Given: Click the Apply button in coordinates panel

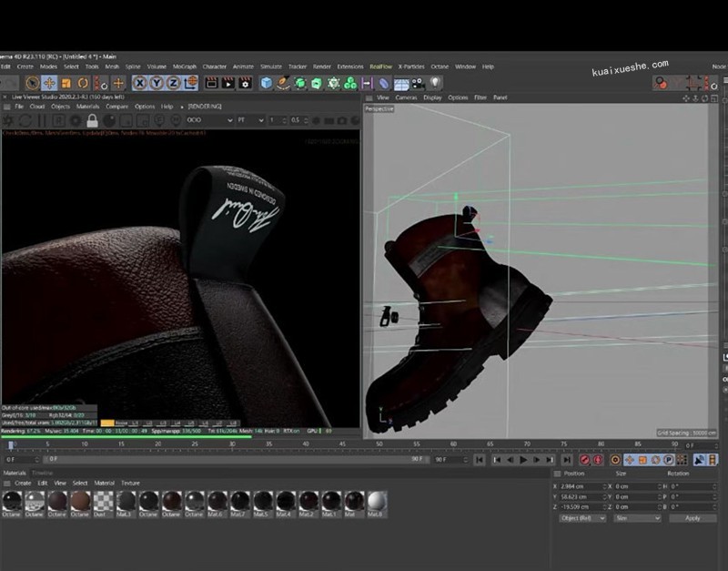Looking at the screenshot, I should click(x=693, y=517).
